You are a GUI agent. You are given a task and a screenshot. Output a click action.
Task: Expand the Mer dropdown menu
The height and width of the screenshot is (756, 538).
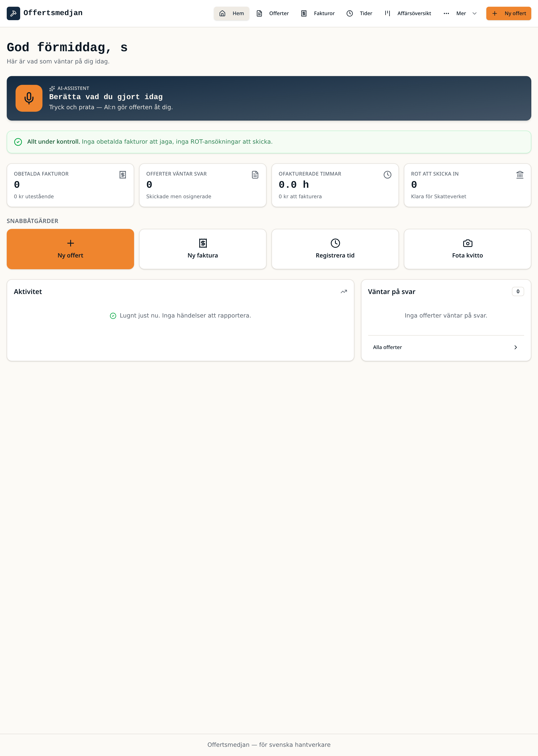[460, 13]
